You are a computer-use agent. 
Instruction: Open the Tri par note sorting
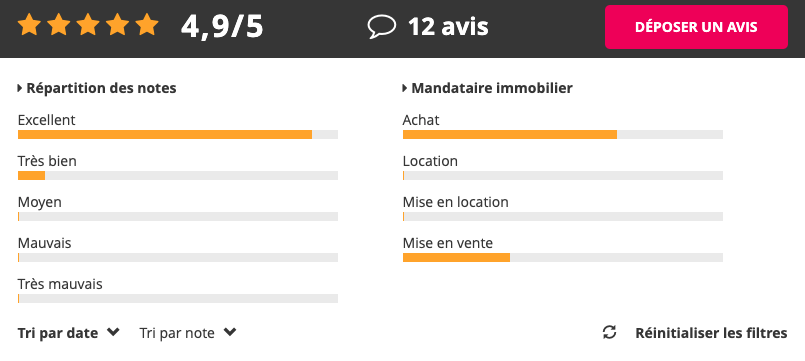point(177,333)
